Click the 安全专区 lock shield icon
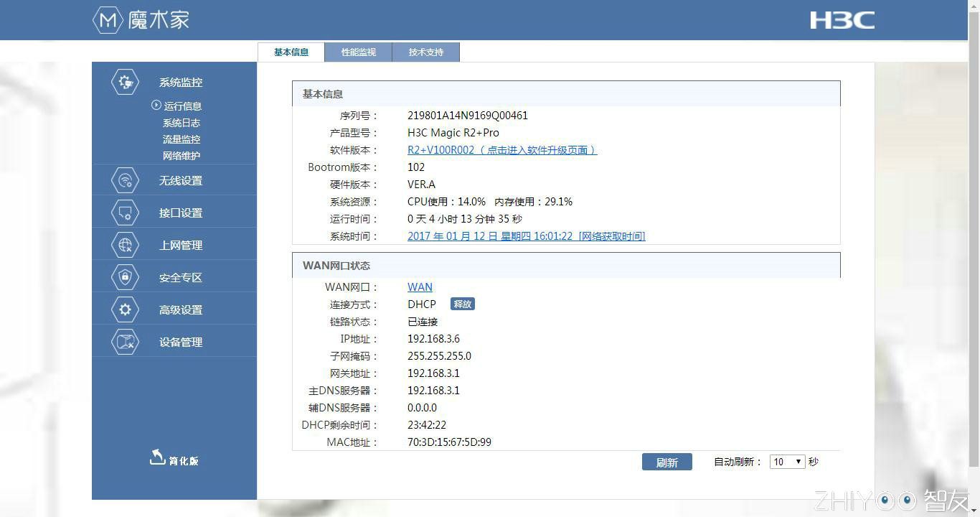The image size is (980, 517). point(126,277)
